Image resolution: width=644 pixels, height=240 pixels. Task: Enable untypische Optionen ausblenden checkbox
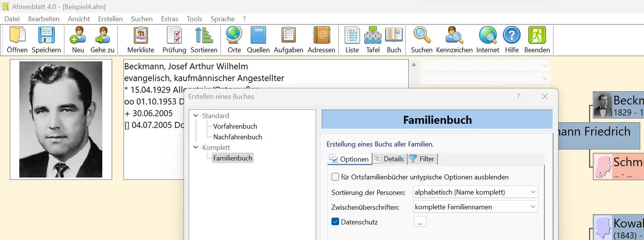click(335, 177)
